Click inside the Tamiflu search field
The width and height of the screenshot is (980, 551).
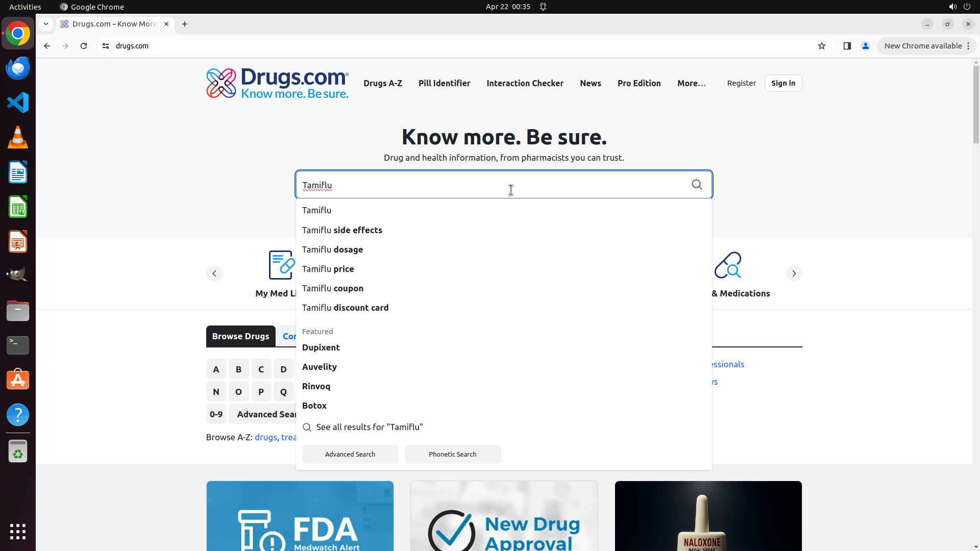tap(459, 185)
